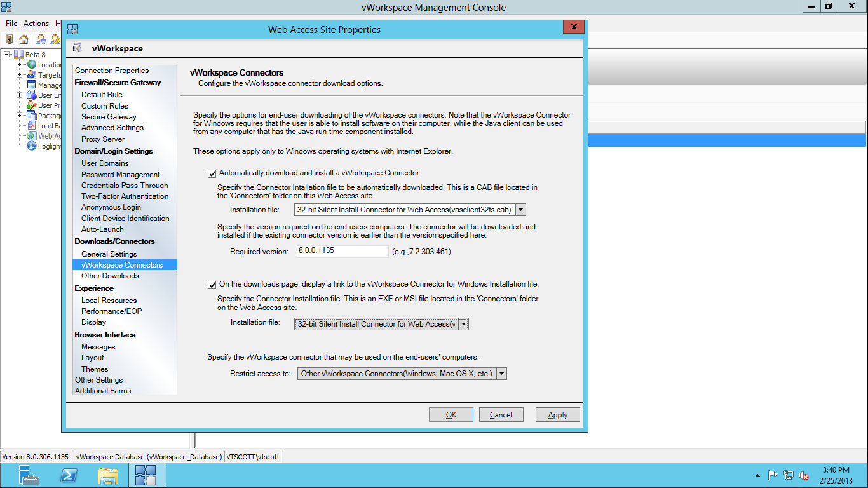Expand the Locations tree node
Viewport: 868px width, 488px height.
(20, 64)
